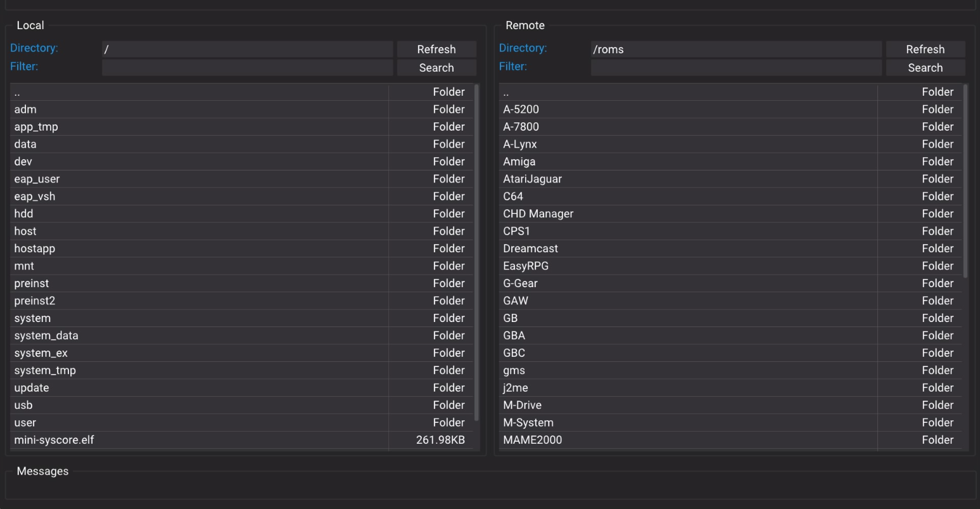980x509 pixels.
Task: Select the 'adm' folder in Local
Action: [242, 110]
